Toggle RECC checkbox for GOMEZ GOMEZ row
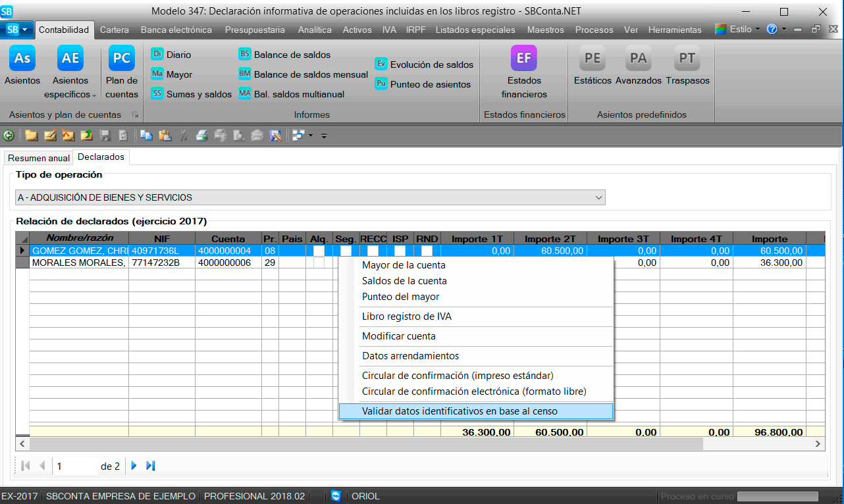The height and width of the screenshot is (504, 844). click(373, 251)
